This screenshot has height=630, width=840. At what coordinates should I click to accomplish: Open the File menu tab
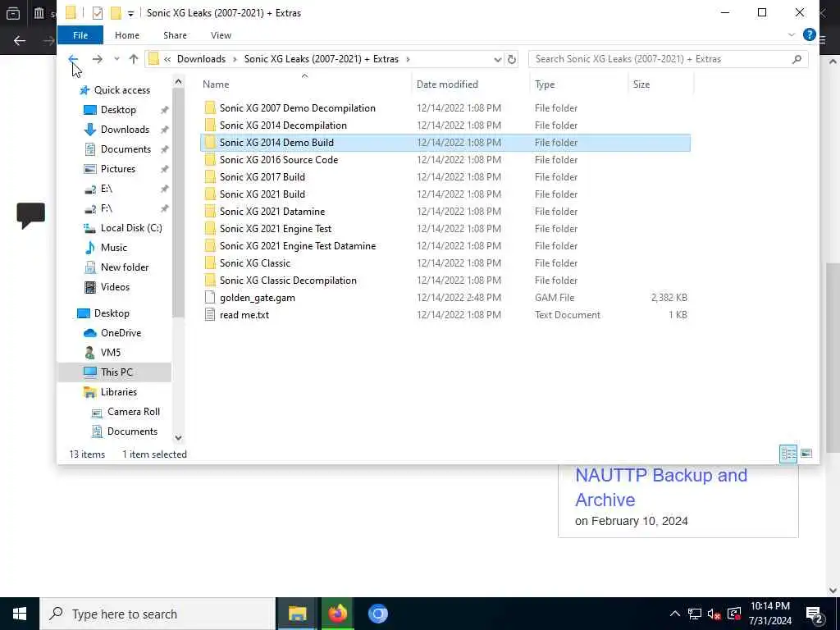pos(80,34)
